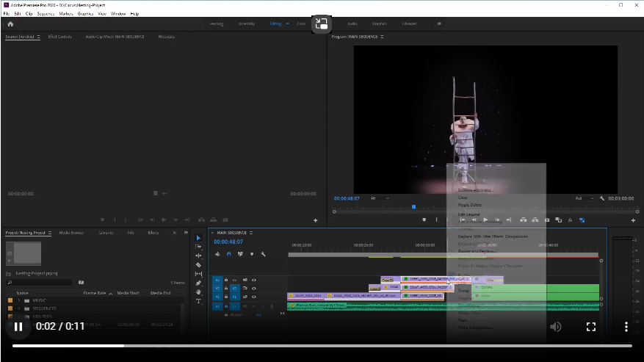Open video player three-dot options

click(x=626, y=327)
